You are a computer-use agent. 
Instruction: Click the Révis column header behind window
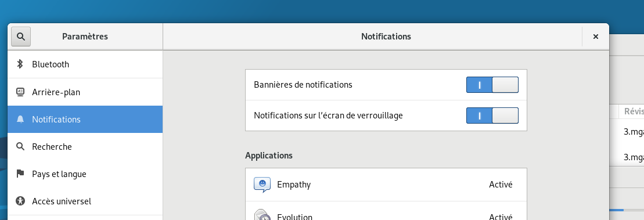coord(634,111)
